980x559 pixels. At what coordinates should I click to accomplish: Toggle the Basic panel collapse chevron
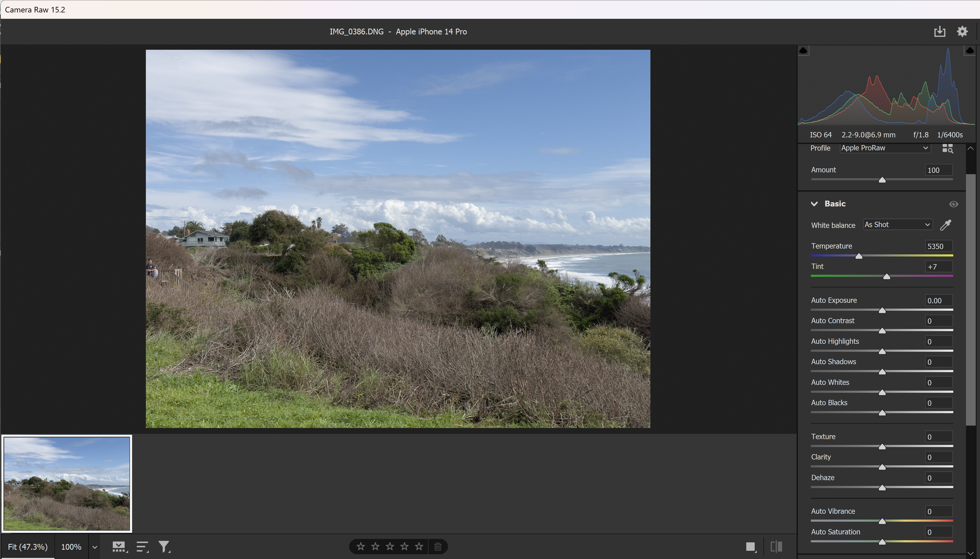tap(815, 203)
